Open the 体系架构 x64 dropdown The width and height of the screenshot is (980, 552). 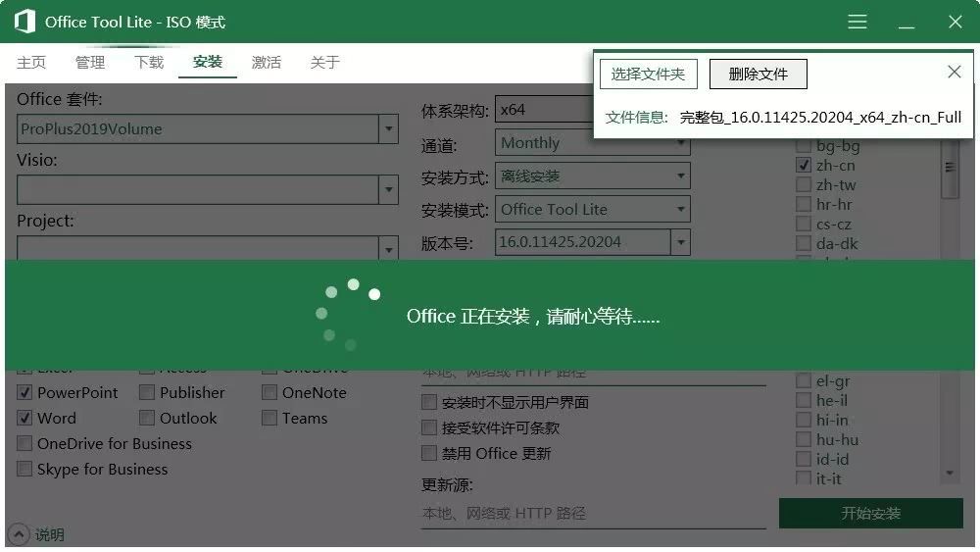(x=544, y=110)
